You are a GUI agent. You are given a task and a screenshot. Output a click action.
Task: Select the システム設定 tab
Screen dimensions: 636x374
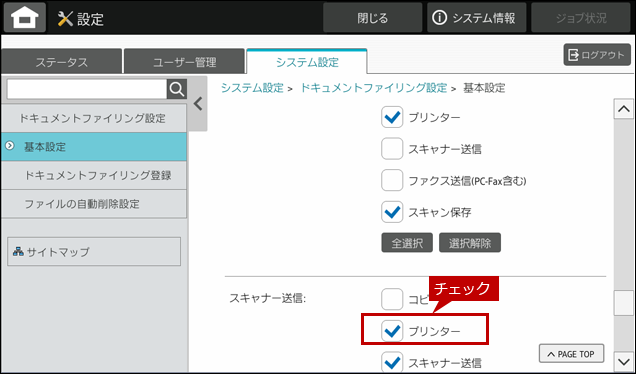point(307,62)
